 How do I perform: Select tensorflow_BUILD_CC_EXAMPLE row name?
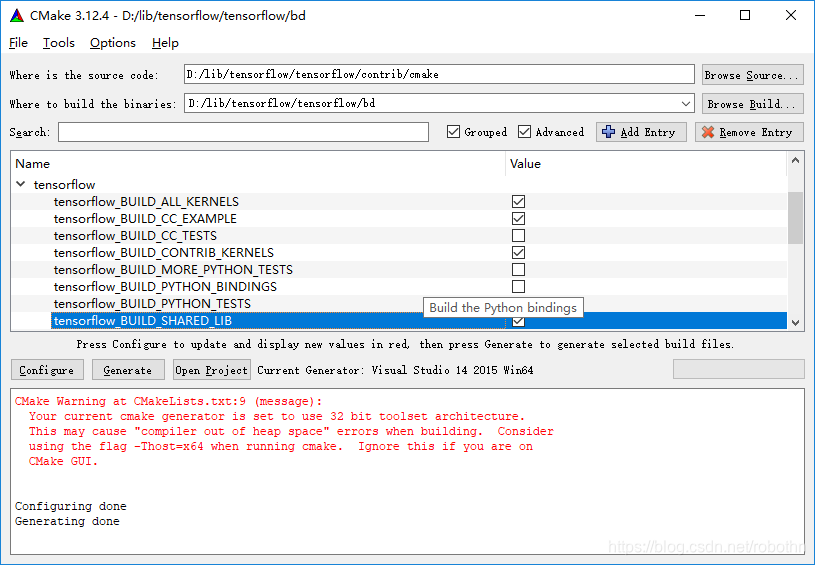coord(145,219)
